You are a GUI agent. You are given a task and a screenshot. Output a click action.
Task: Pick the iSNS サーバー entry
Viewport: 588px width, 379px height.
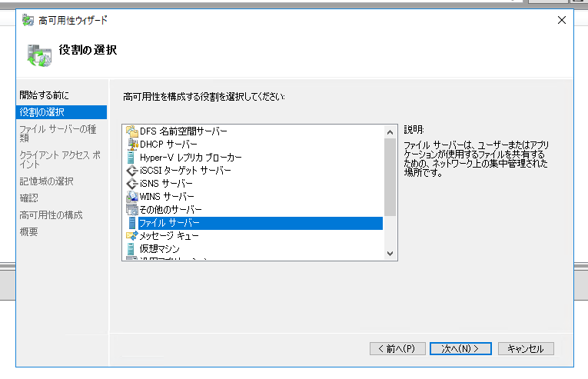[x=166, y=184]
